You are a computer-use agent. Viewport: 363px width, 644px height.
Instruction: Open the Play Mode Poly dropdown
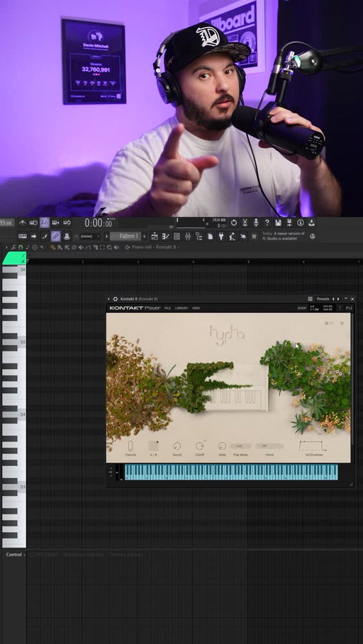240,446
